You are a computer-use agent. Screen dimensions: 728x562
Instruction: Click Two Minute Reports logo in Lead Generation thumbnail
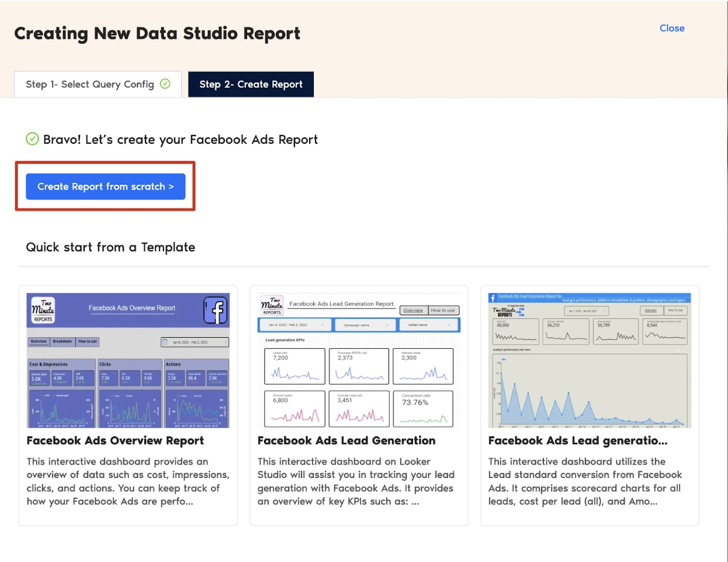(x=272, y=305)
